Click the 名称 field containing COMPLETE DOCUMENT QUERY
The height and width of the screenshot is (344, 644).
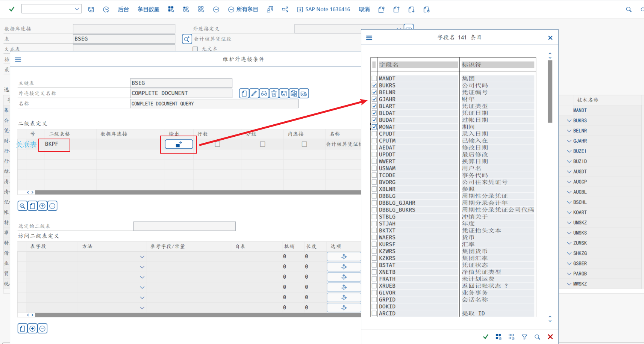[214, 104]
